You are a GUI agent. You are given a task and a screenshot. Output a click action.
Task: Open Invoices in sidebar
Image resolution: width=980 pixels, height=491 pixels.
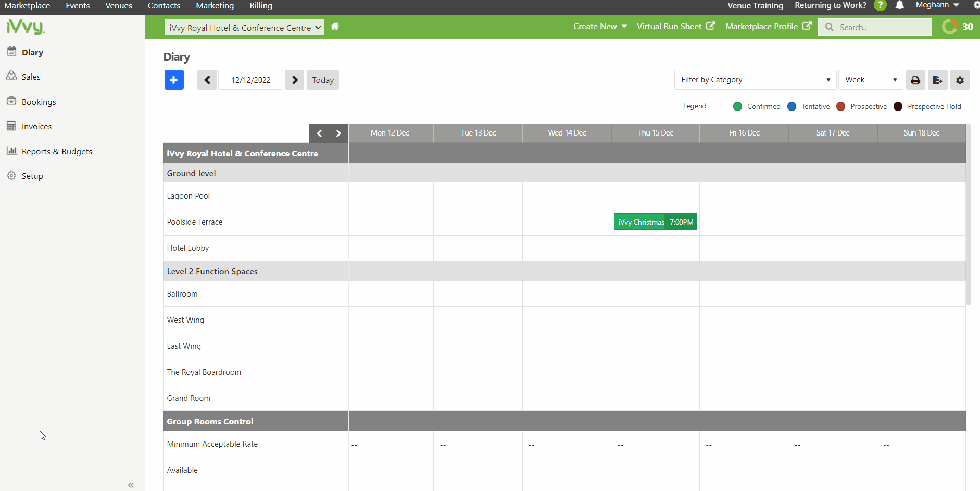point(36,126)
